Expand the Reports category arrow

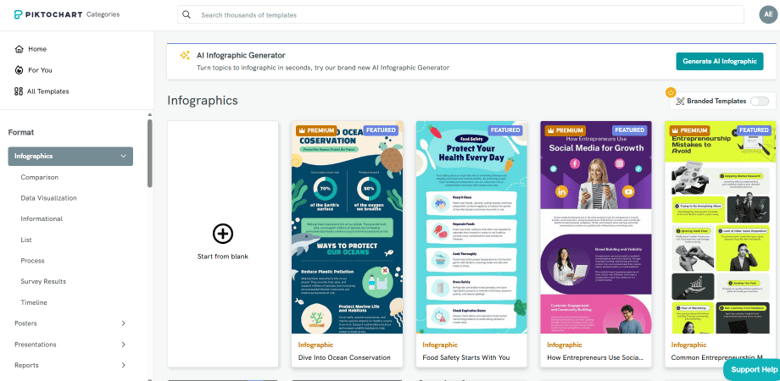point(123,365)
